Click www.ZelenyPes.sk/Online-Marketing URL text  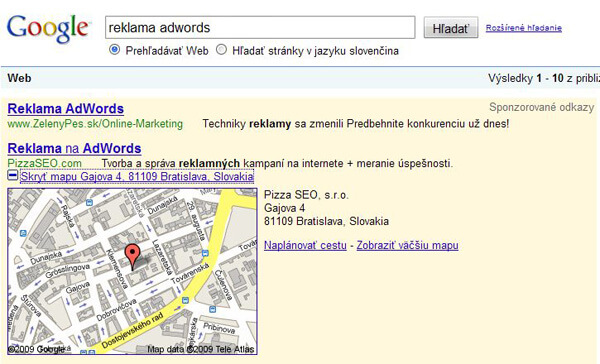(x=95, y=124)
